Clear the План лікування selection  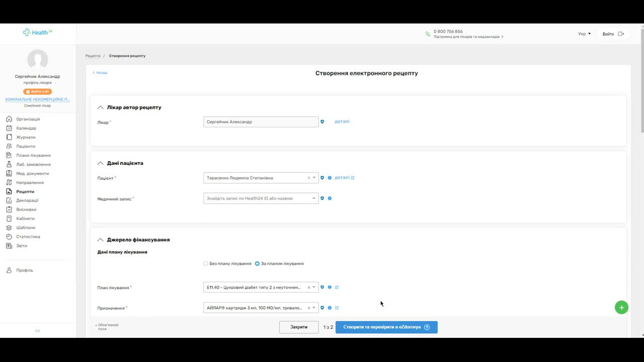[x=309, y=288]
